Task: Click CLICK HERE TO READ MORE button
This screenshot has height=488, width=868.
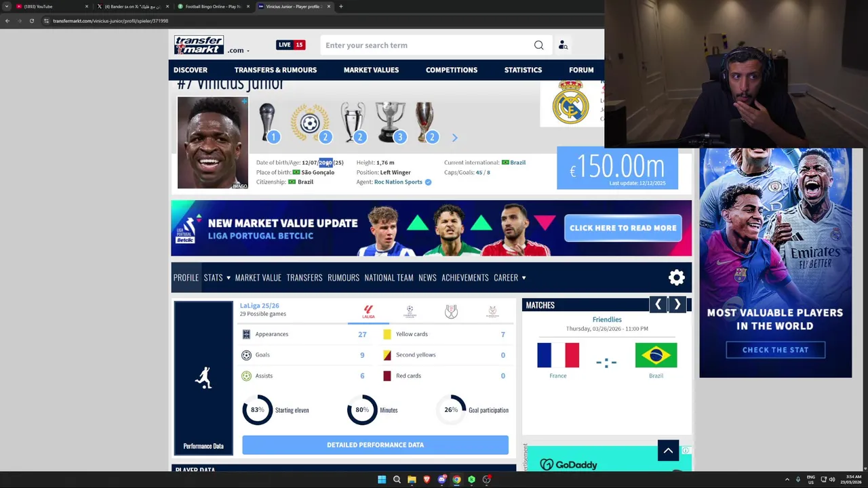Action: click(x=623, y=228)
